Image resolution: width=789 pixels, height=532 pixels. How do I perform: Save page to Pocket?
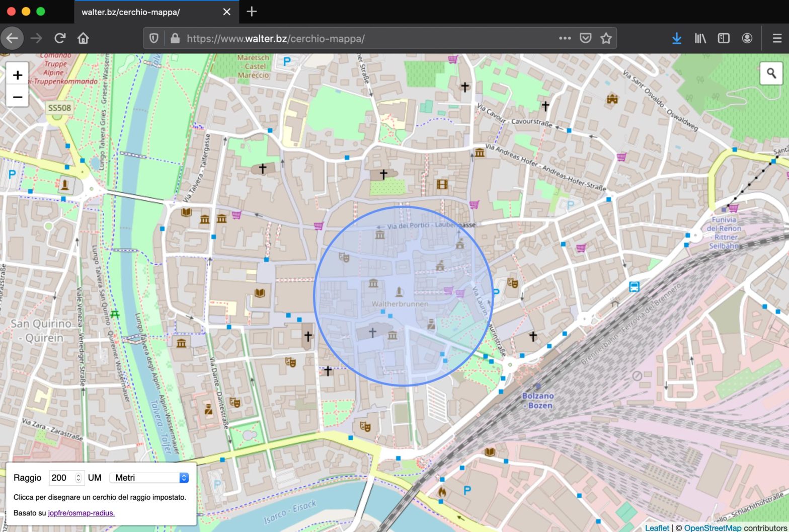(x=585, y=38)
